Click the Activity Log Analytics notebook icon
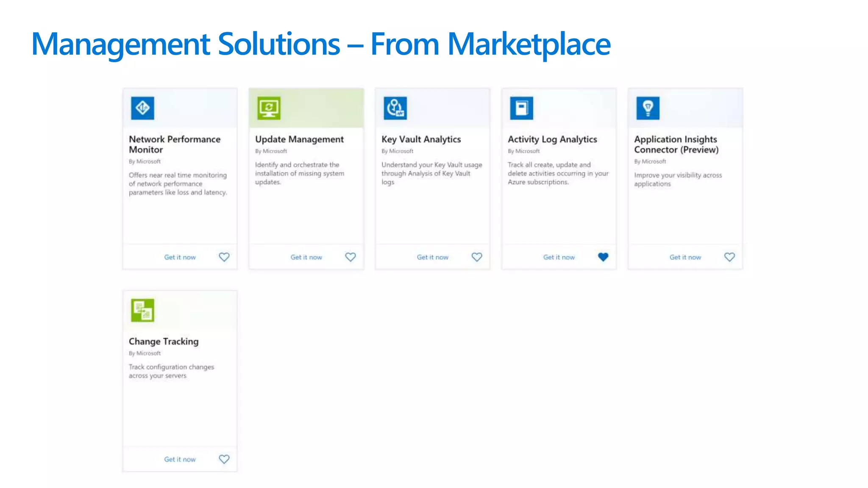 pyautogui.click(x=521, y=108)
